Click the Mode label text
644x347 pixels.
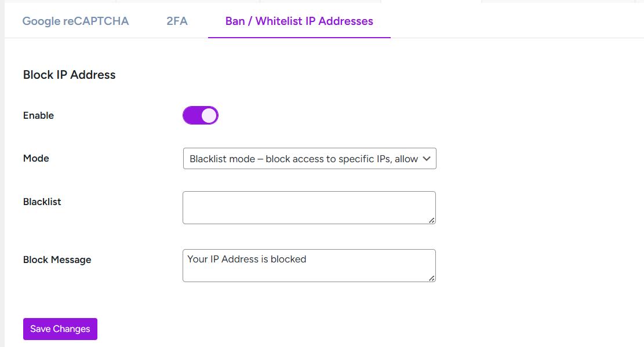pyautogui.click(x=36, y=158)
